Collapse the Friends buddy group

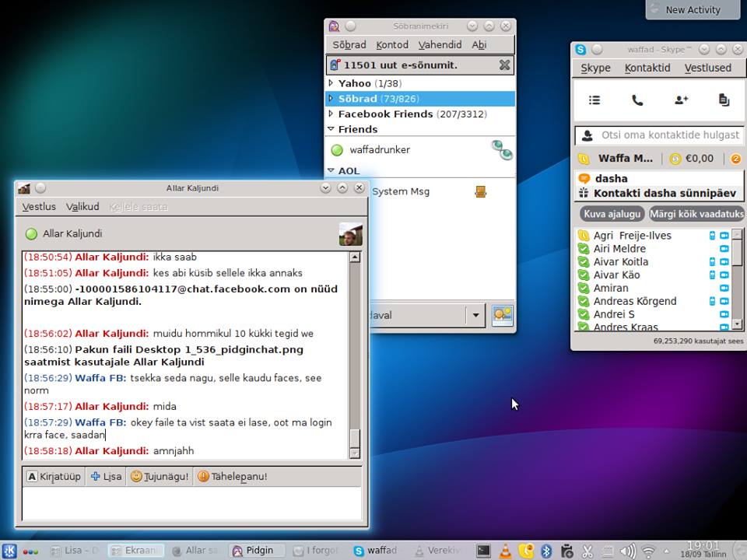point(331,128)
